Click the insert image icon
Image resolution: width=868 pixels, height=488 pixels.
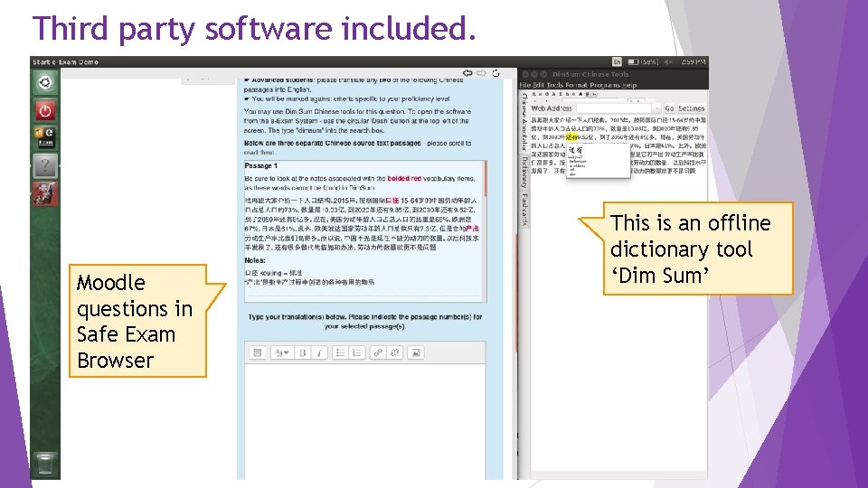(416, 352)
